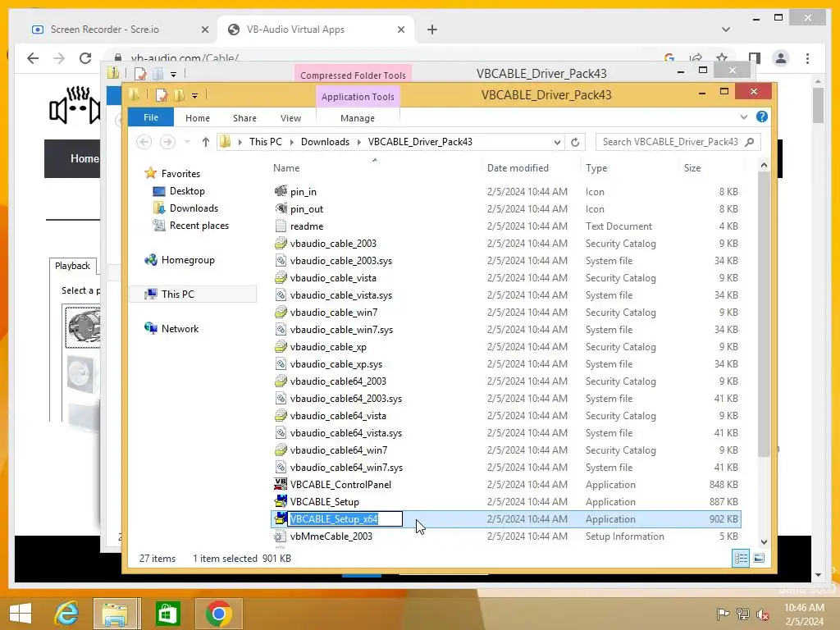Launch Internet Explorer from taskbar
This screenshot has height=630, width=840.
click(x=66, y=614)
